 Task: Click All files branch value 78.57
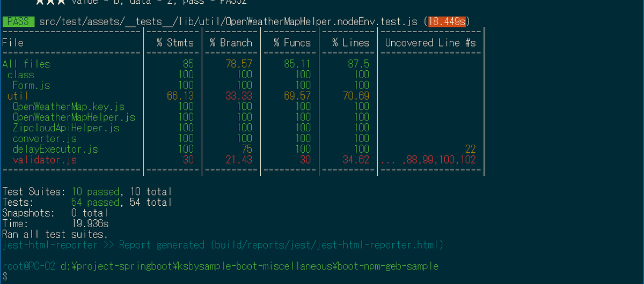pos(239,64)
